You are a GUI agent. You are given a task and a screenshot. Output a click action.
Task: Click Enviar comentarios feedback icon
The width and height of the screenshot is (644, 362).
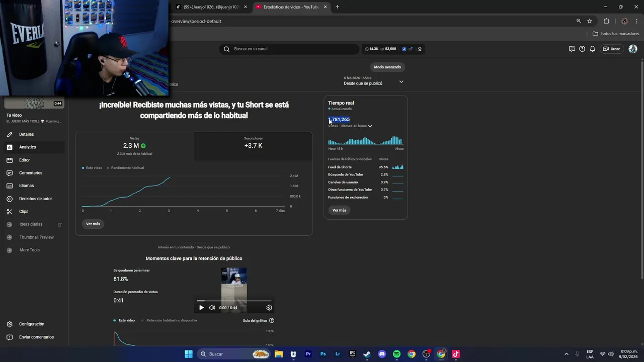(10, 337)
